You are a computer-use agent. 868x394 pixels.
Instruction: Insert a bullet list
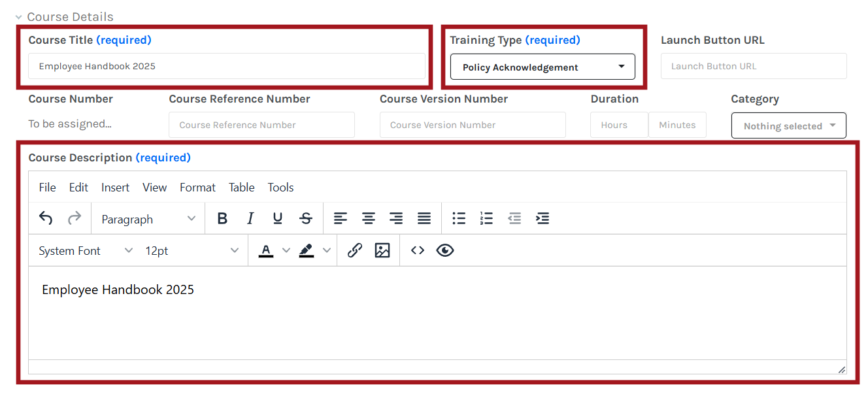pyautogui.click(x=459, y=218)
